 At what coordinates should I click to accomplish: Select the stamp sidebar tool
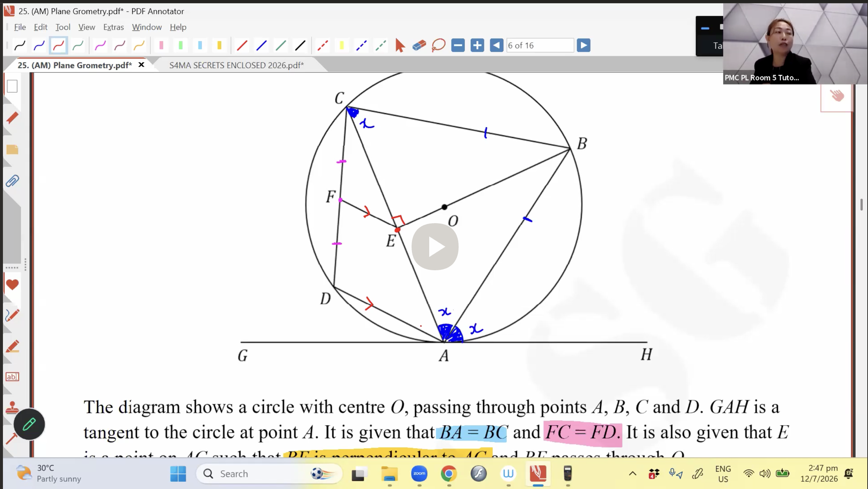pyautogui.click(x=12, y=407)
